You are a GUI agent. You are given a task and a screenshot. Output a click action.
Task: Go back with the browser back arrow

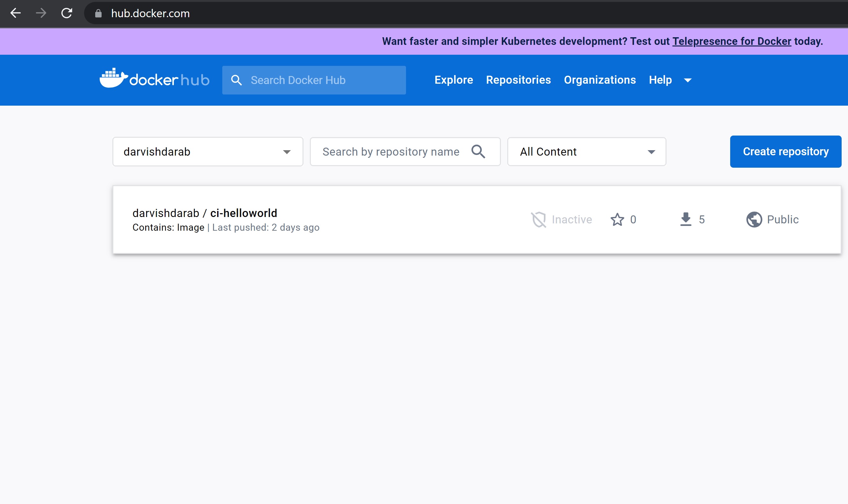pos(16,13)
